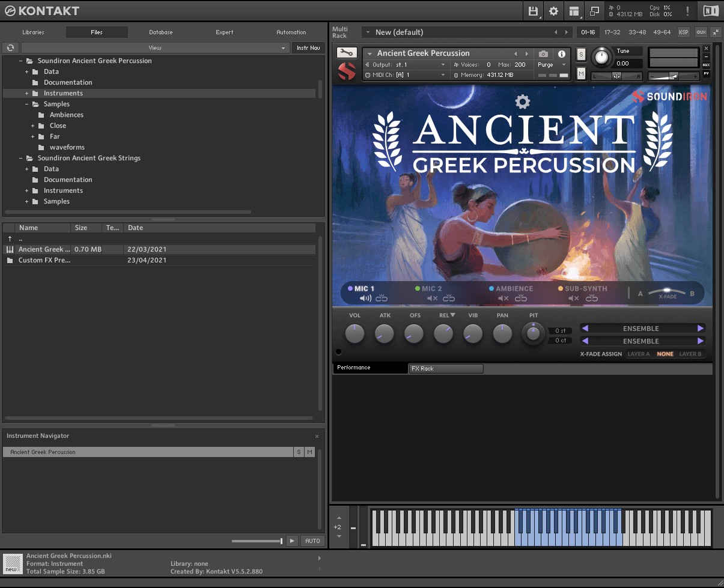Open the MIDI Ch dropdown
The height and width of the screenshot is (588, 724).
click(406, 75)
